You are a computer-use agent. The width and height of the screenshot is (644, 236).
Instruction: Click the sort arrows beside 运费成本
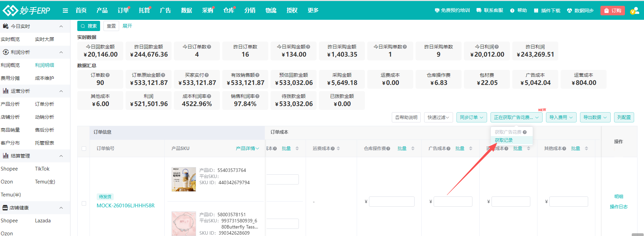(338, 148)
